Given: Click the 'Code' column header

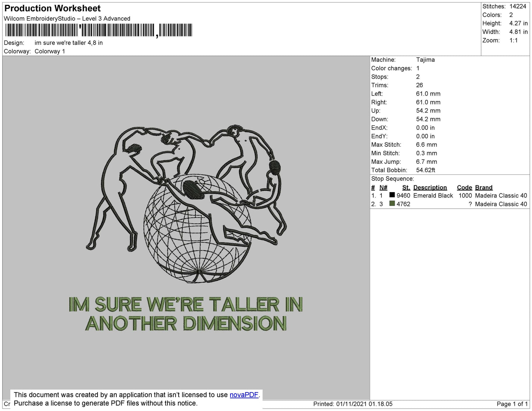Looking at the screenshot, I should pos(464,187).
